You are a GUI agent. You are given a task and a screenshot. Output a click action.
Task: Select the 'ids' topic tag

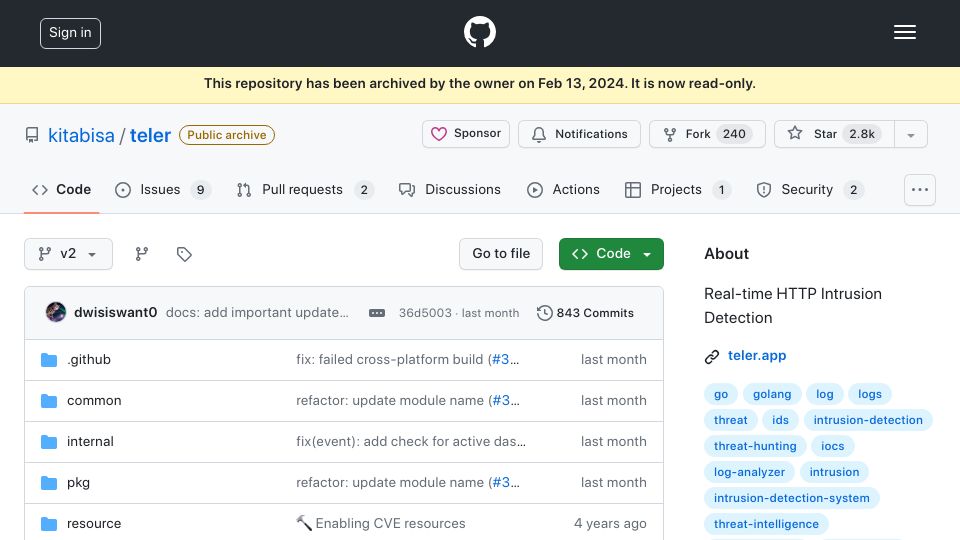tap(780, 420)
